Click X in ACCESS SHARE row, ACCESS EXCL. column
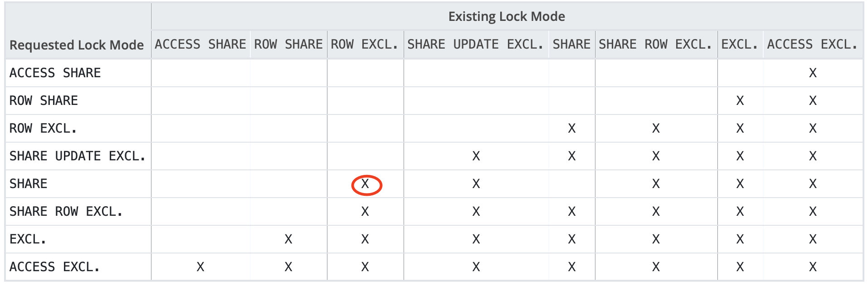868x288 pixels. pos(813,73)
